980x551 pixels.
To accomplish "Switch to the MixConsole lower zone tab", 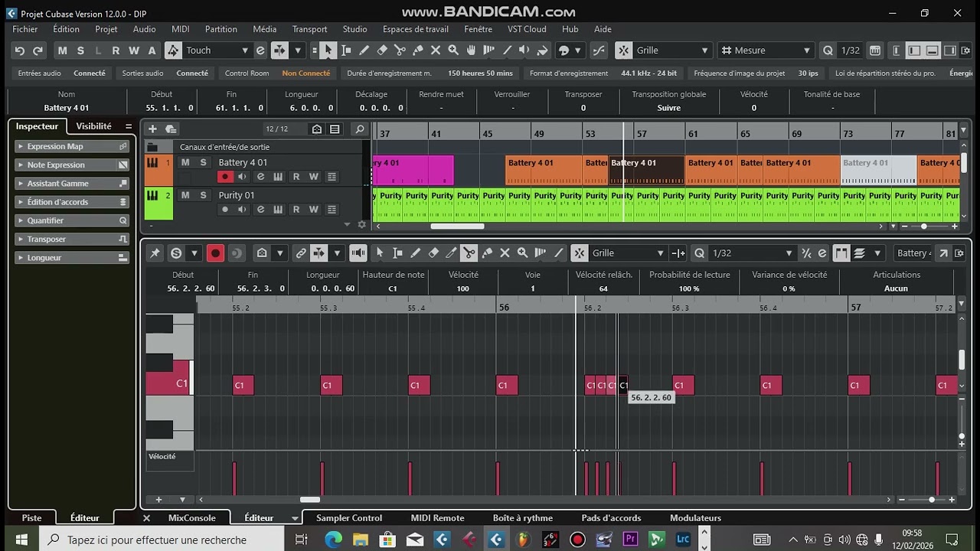I will [191, 518].
